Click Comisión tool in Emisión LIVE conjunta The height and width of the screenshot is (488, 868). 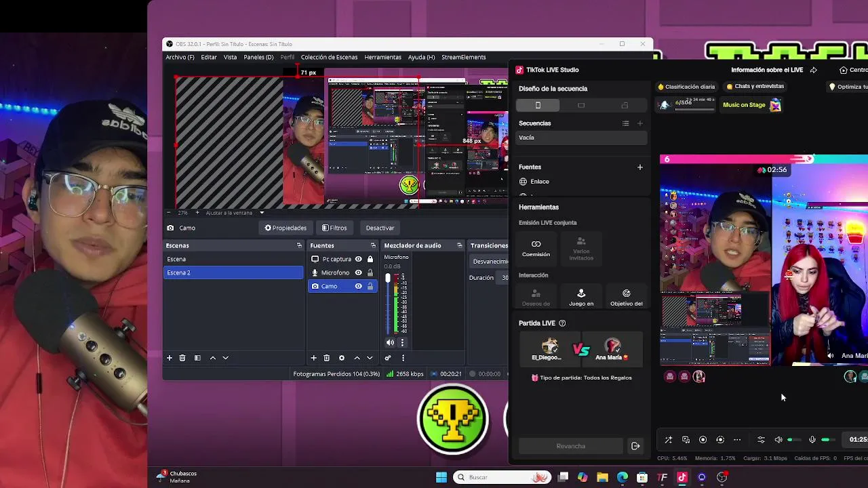[536, 248]
